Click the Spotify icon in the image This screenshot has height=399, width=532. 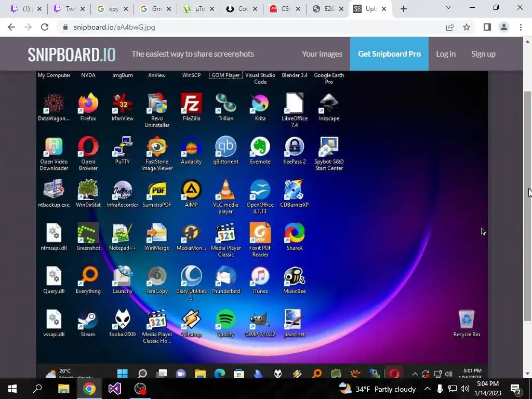pyautogui.click(x=225, y=320)
